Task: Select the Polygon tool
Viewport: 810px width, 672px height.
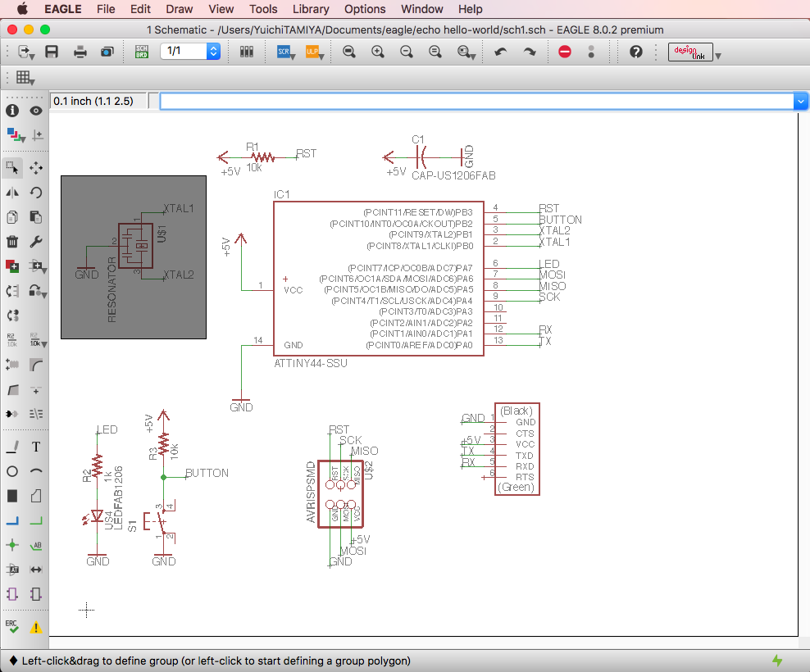Action: coord(35,496)
